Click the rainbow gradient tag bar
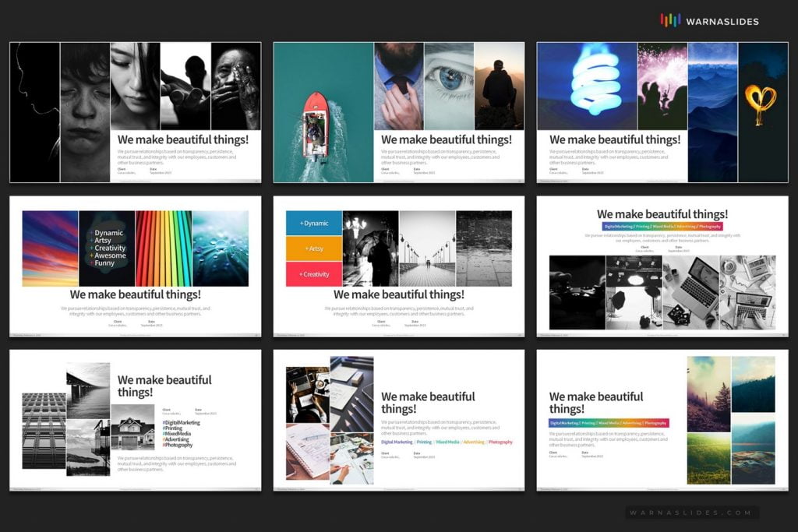This screenshot has width=798, height=532. pos(608,422)
